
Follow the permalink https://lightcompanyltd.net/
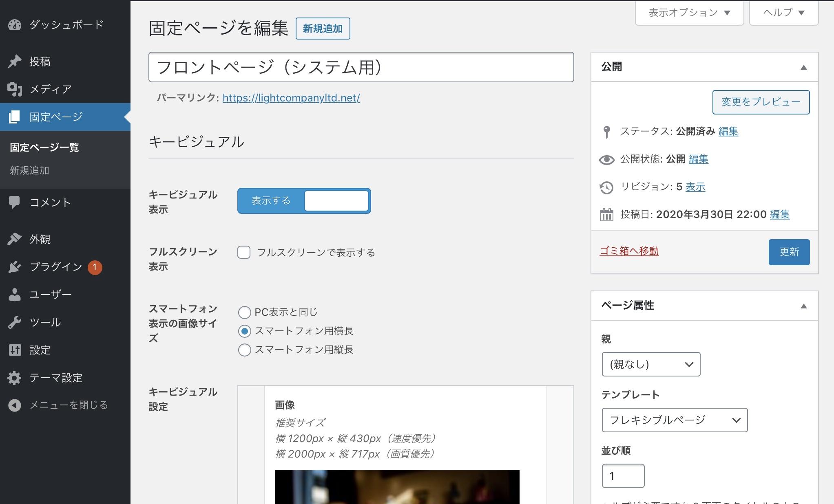click(291, 98)
